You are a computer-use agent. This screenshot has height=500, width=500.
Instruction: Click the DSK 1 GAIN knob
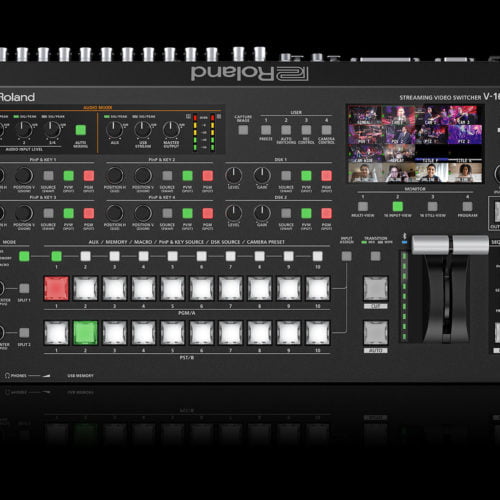(x=262, y=175)
